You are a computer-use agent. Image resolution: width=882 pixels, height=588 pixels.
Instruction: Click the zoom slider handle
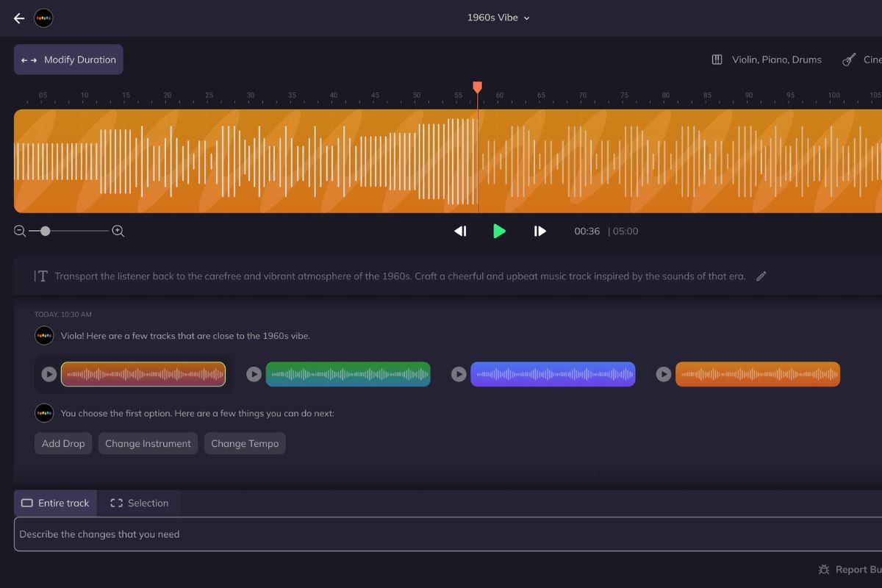(46, 231)
